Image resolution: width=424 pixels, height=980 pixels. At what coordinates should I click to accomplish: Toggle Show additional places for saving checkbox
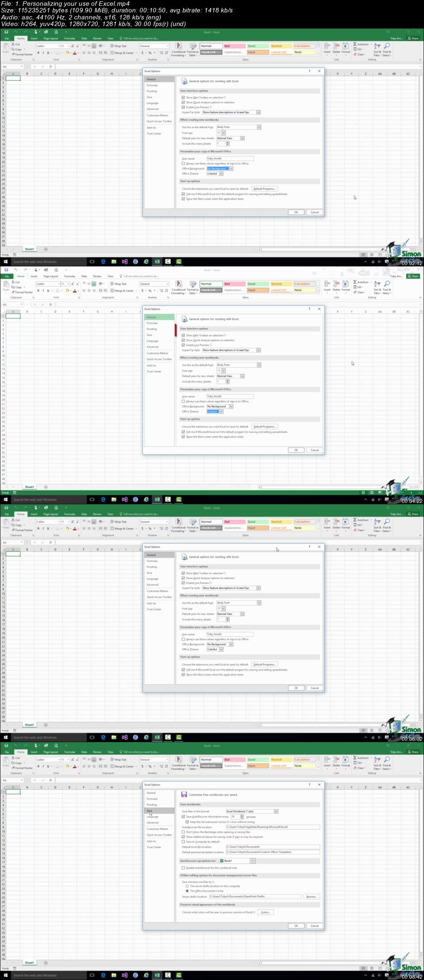click(183, 837)
